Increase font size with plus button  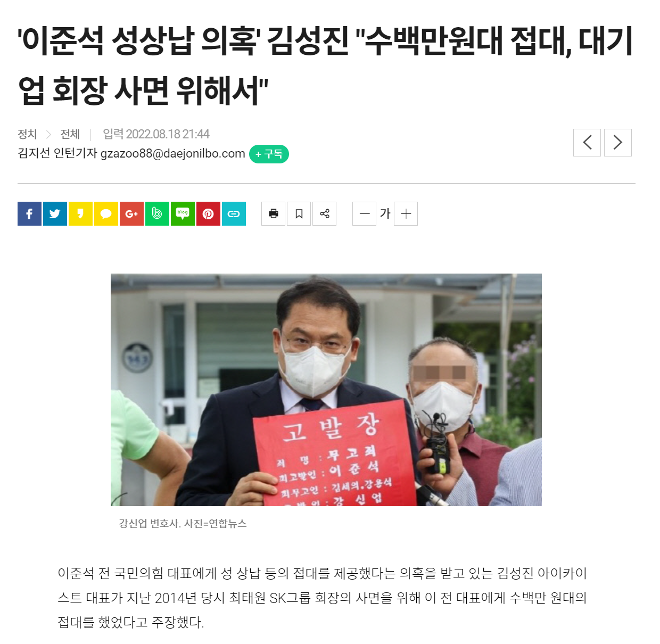(406, 214)
